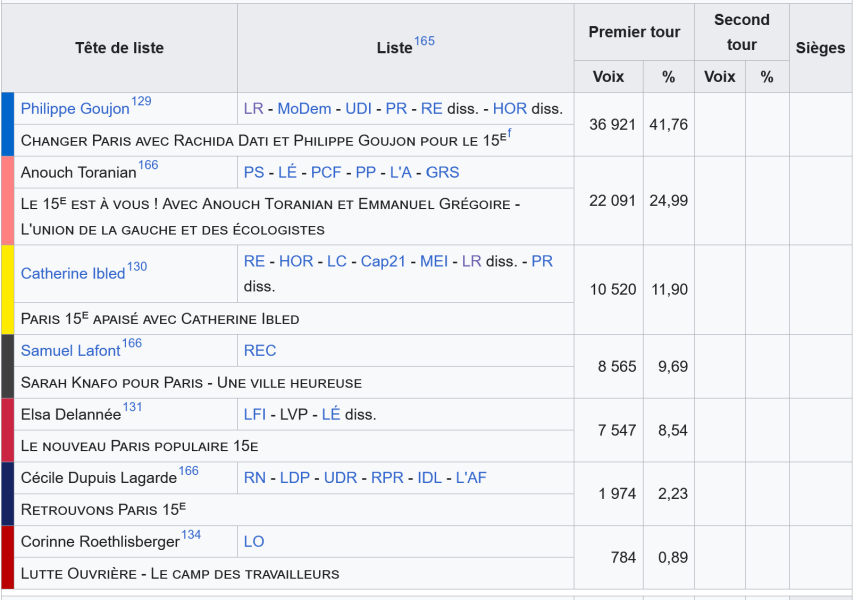Follow the LFI party link

point(255,414)
